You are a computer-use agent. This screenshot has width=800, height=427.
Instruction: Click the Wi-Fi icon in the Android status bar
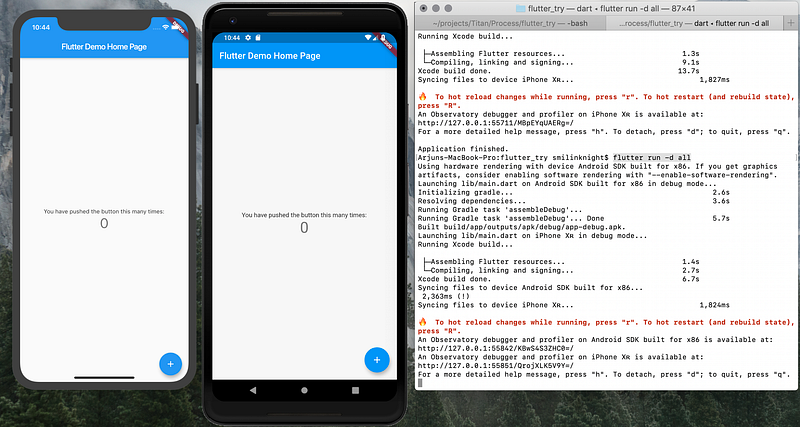coord(369,37)
